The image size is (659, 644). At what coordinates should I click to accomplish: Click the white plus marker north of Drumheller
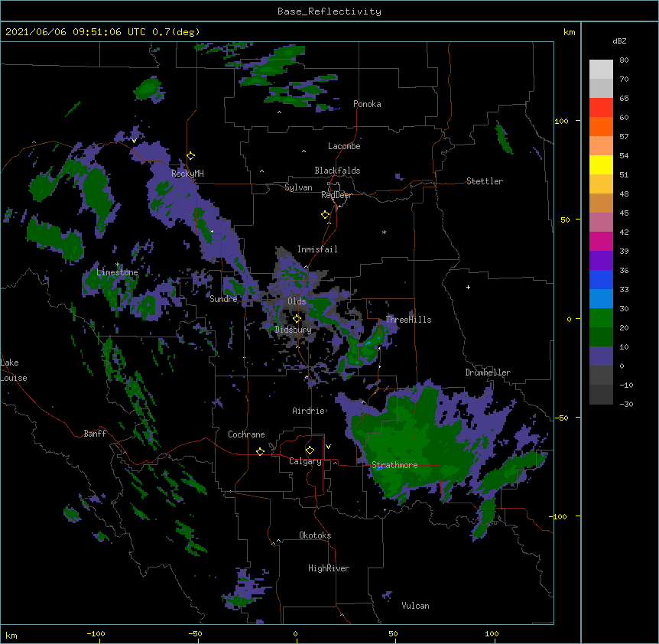point(468,287)
